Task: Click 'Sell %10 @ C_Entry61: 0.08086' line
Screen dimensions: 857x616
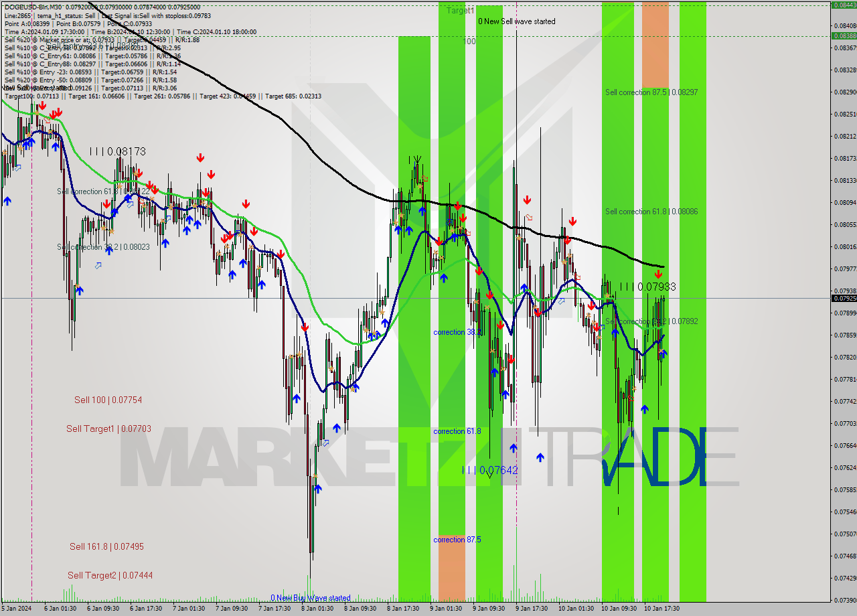Action: tap(92, 56)
